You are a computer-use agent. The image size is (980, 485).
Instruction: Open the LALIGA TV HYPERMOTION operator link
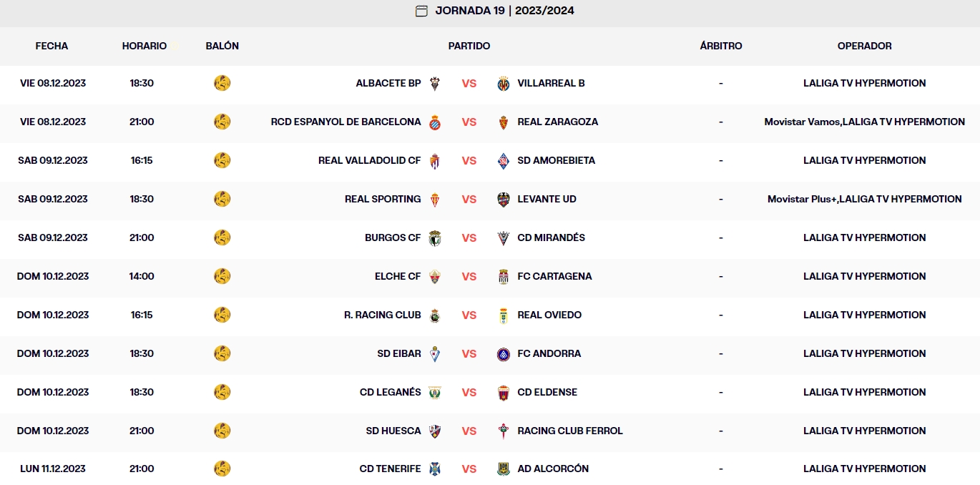866,83
